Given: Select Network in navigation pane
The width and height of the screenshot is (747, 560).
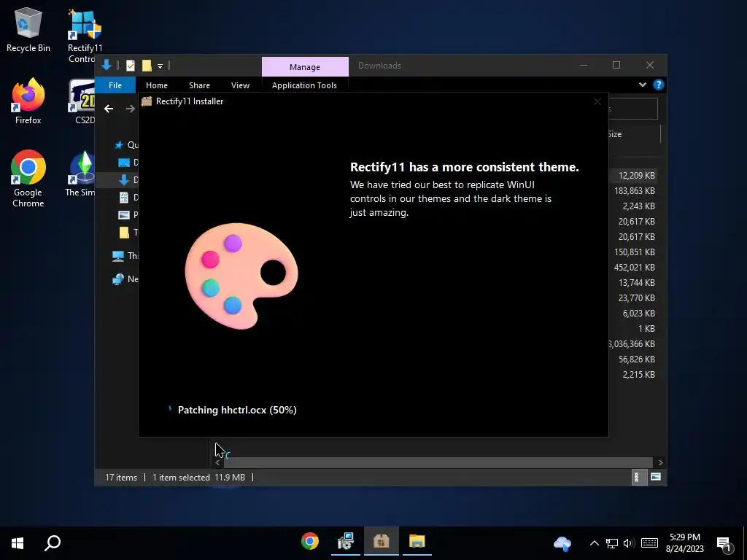Looking at the screenshot, I should (125, 279).
